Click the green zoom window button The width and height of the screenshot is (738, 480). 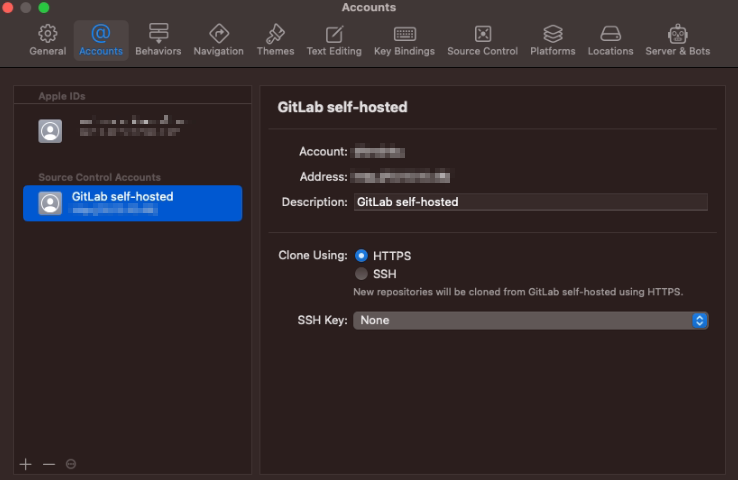pos(44,7)
